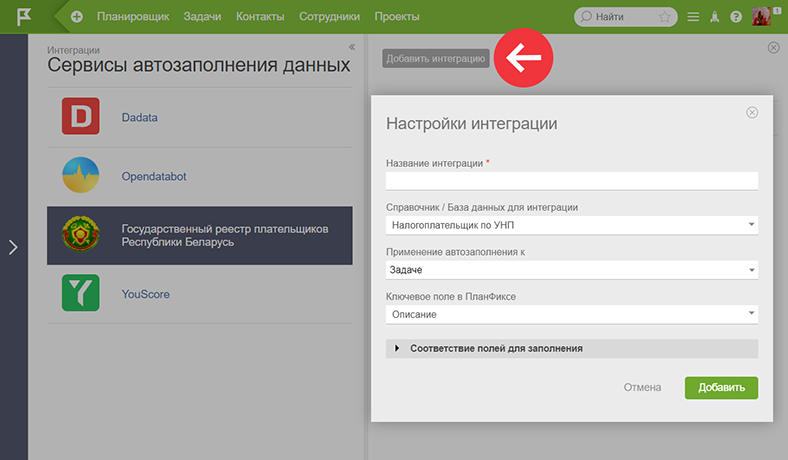Open Задачи menu
This screenshot has width=788, height=460.
(x=202, y=17)
